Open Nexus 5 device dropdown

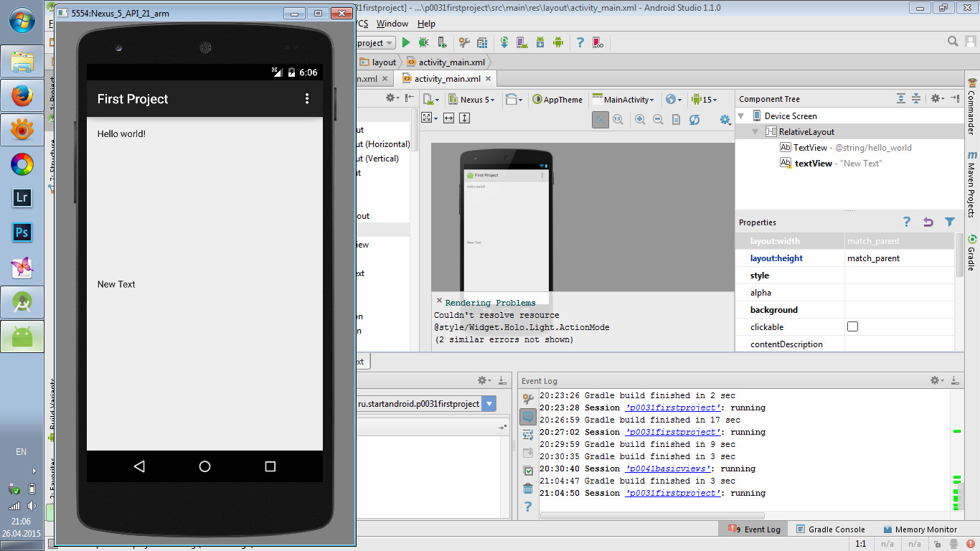471,100
